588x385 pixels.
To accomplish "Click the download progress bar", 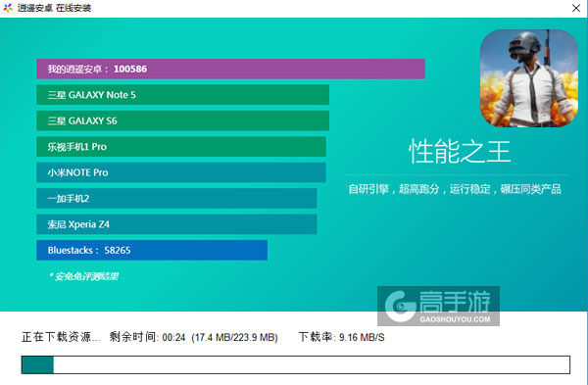I will click(x=296, y=364).
